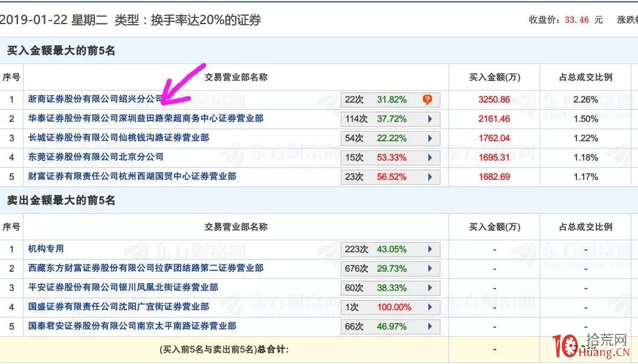Click the 1.22% turnover share cell
This screenshot has width=638, height=364.
(585, 138)
